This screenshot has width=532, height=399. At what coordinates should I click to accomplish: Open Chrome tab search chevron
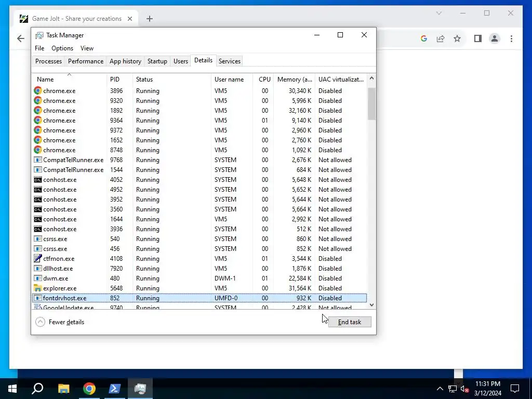(438, 13)
